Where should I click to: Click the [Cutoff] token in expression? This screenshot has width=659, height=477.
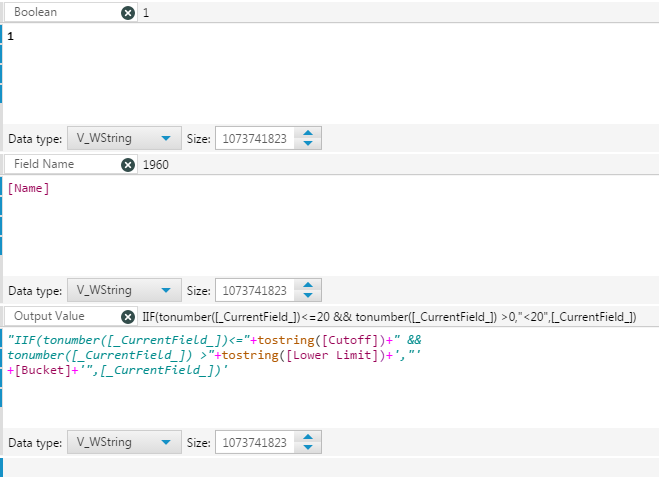pyautogui.click(x=350, y=340)
